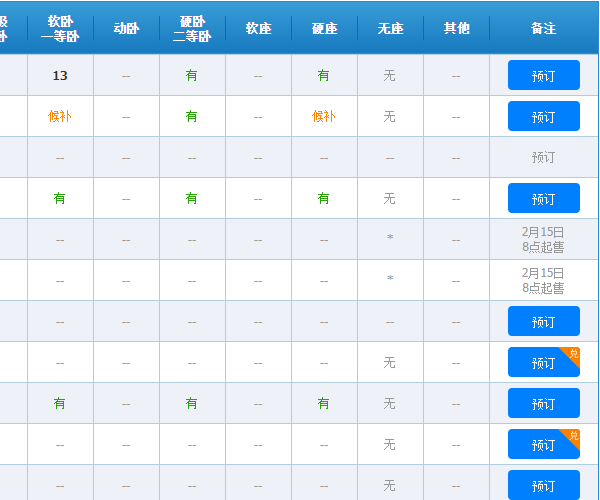Select the 硬卧二等卧 column header
600x500 pixels.
tap(191, 28)
